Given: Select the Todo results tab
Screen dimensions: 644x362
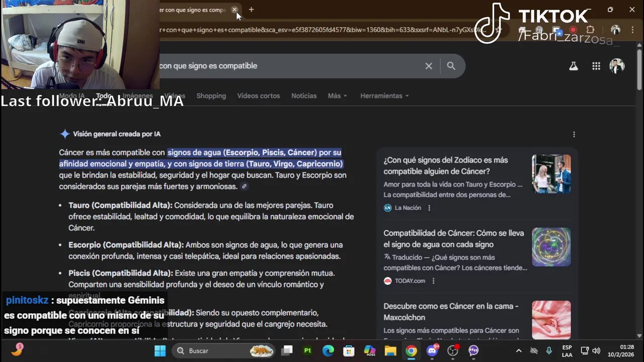Looking at the screenshot, I should tap(104, 96).
